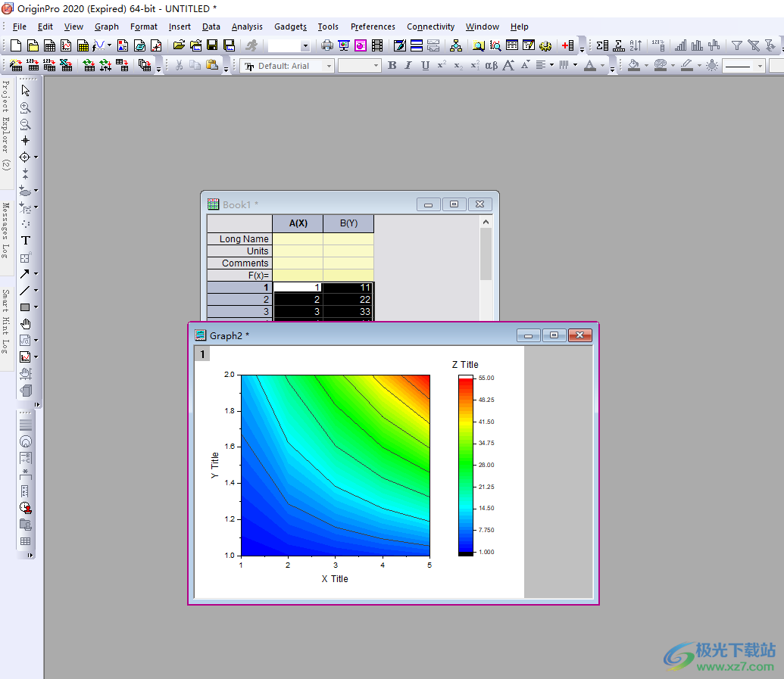This screenshot has width=784, height=679.
Task: Open the Gadgets menu
Action: (x=291, y=26)
